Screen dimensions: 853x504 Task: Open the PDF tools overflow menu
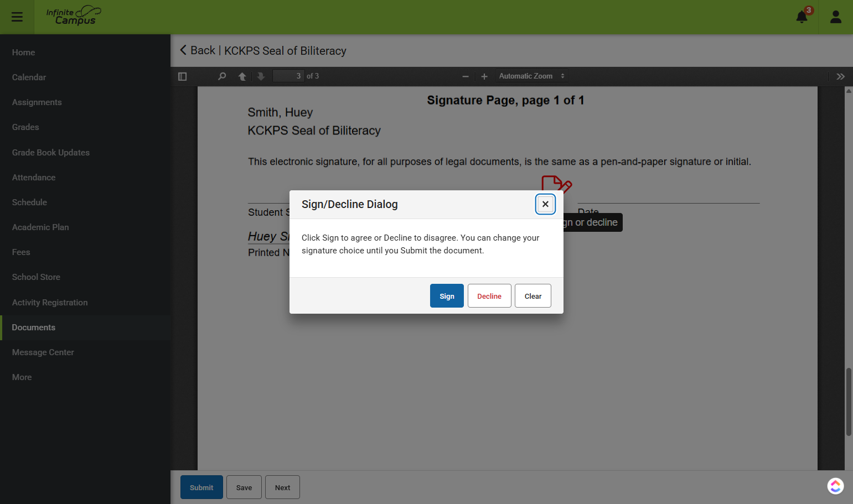pos(841,76)
